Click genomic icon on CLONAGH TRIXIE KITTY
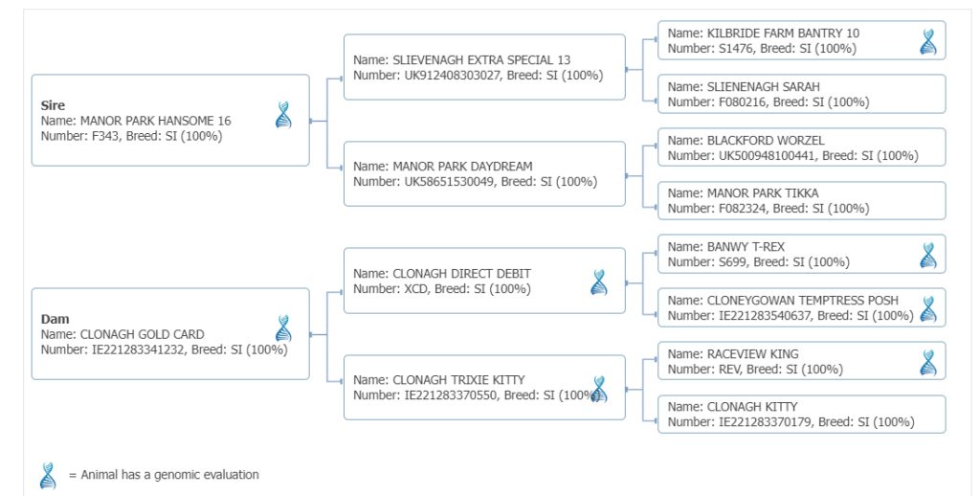This screenshot has width=980, height=496. click(x=599, y=389)
